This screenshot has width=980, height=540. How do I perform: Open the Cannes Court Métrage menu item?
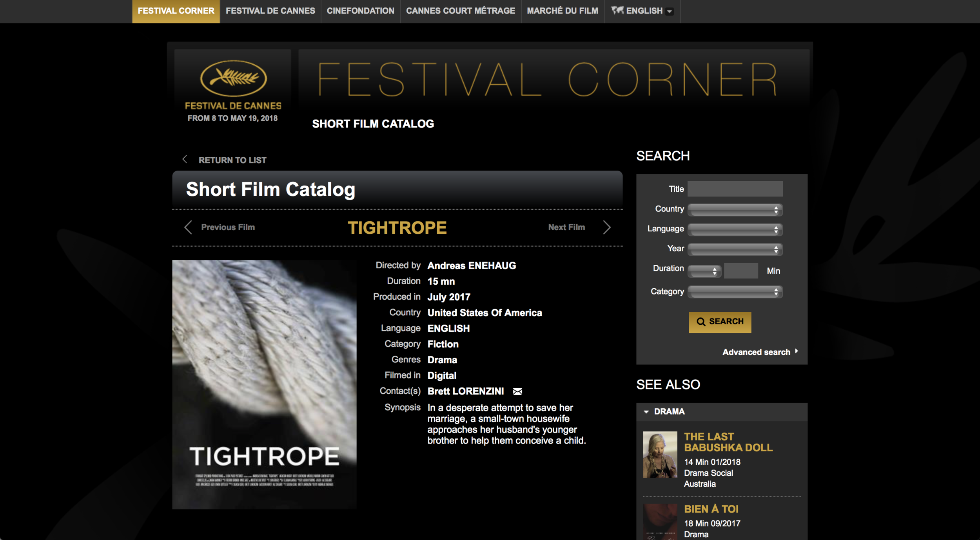[x=460, y=11]
